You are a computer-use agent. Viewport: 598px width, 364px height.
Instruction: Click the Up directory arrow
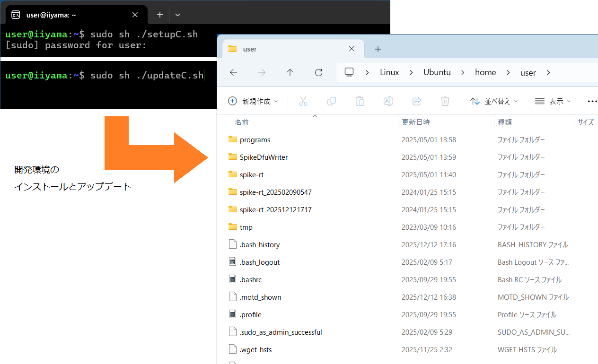pyautogui.click(x=290, y=72)
